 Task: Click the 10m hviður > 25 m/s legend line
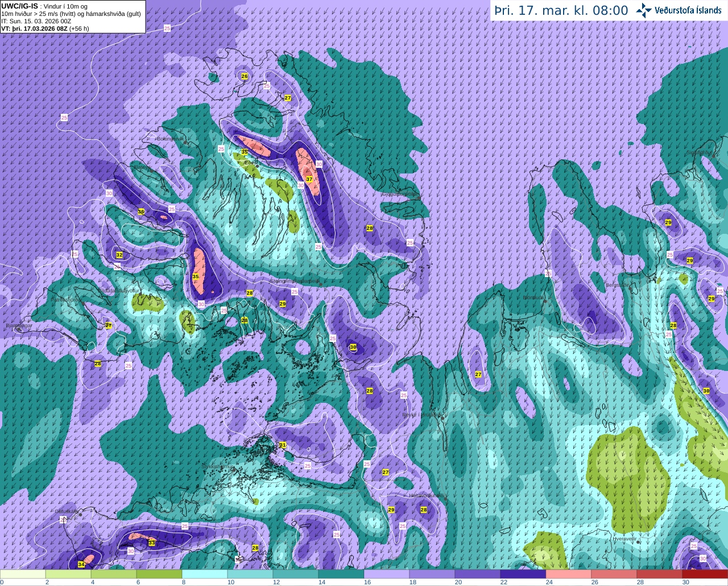pos(71,14)
